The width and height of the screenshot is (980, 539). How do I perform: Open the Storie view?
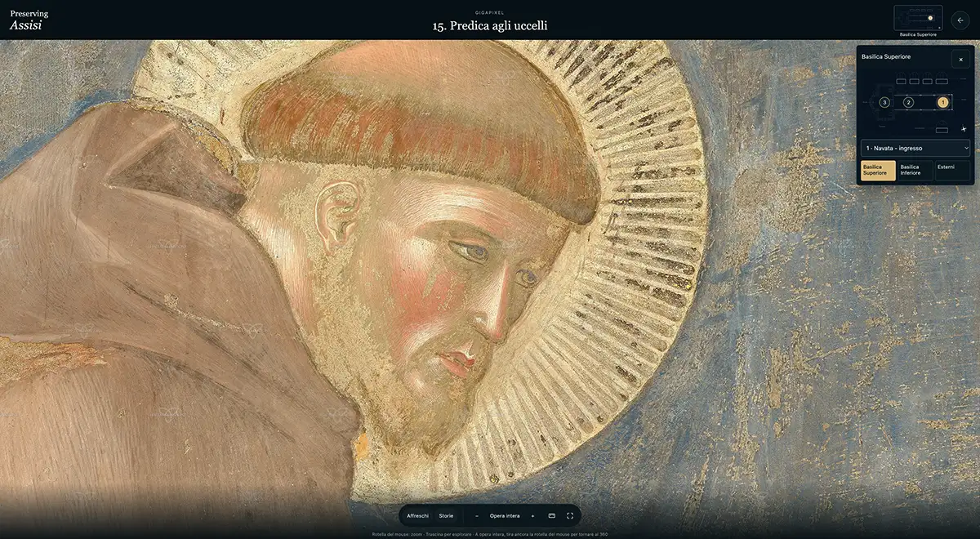click(446, 515)
